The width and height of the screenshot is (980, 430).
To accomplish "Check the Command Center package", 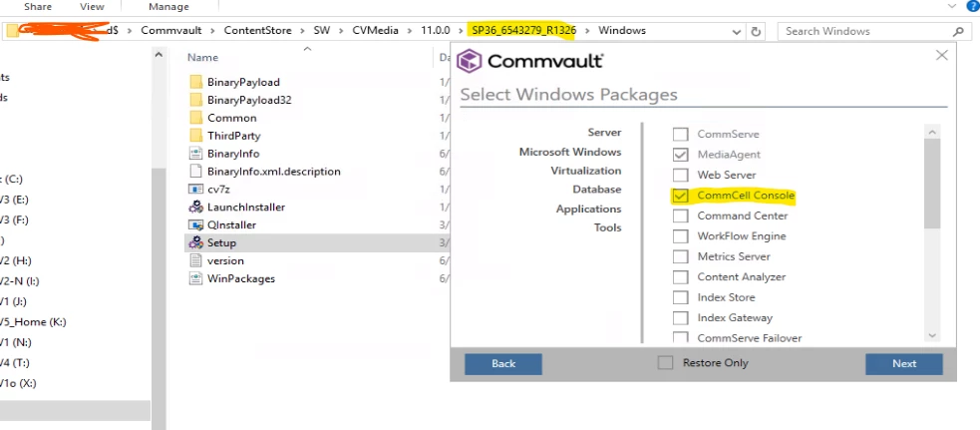I will 680,215.
